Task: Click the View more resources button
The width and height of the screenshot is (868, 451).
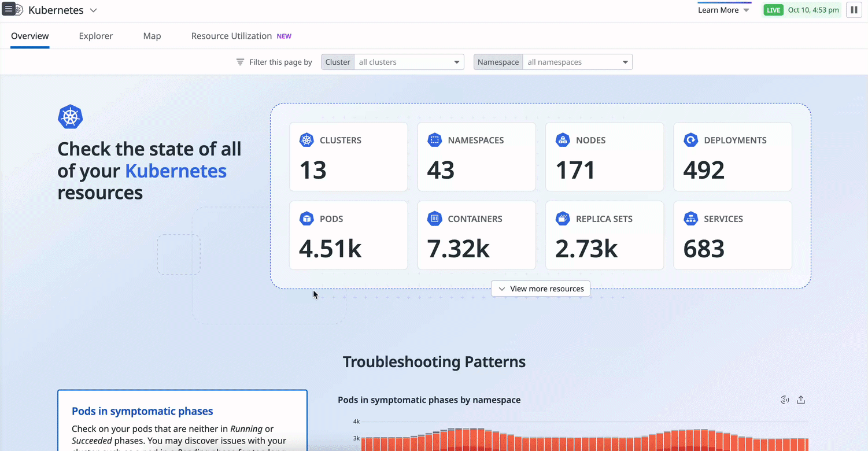Action: point(540,288)
